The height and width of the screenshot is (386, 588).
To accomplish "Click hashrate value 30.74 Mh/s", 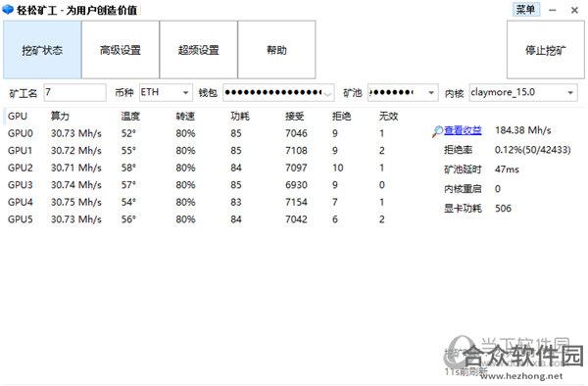I will pyautogui.click(x=76, y=185).
